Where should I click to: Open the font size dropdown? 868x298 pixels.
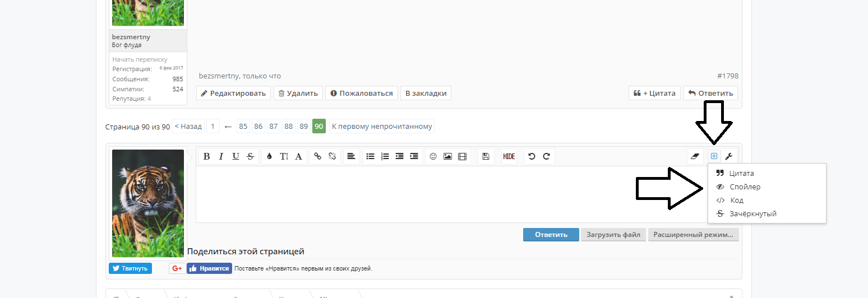tap(284, 157)
